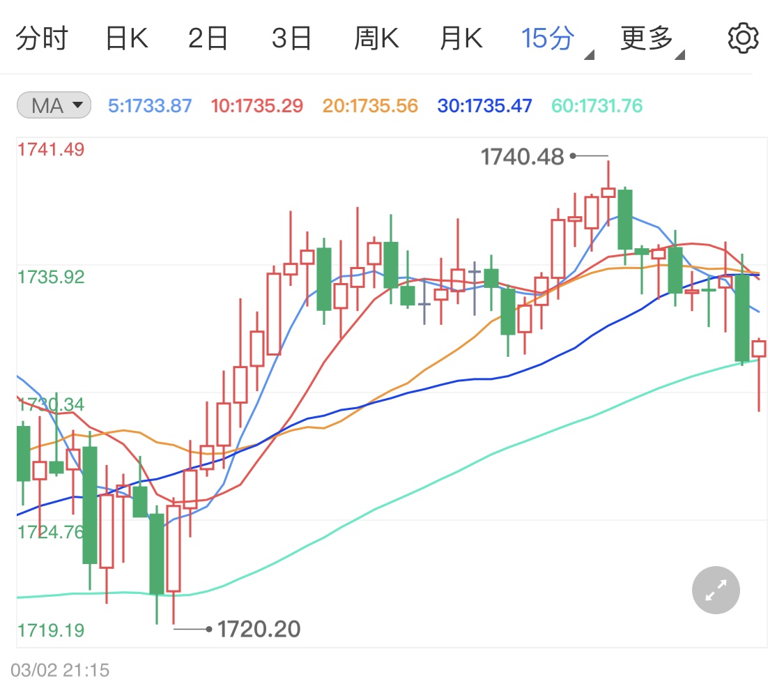The image size is (784, 693).
Task: Toggle the MA5 line via blue 5:1733.87 label
Action: click(x=150, y=105)
